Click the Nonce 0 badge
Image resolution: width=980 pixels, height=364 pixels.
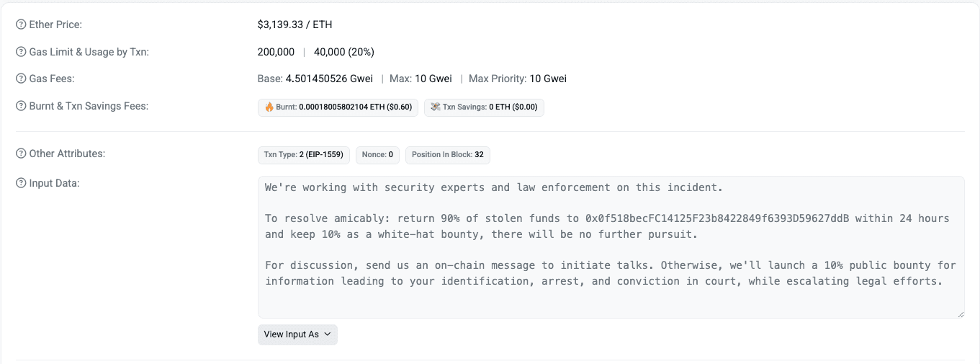click(377, 155)
